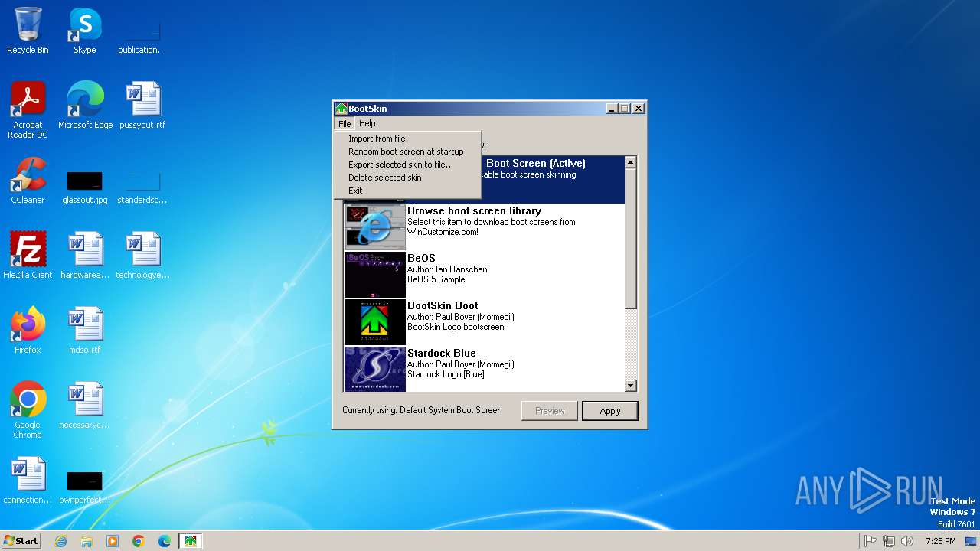Open the Skype desktop shortcut

[x=85, y=31]
